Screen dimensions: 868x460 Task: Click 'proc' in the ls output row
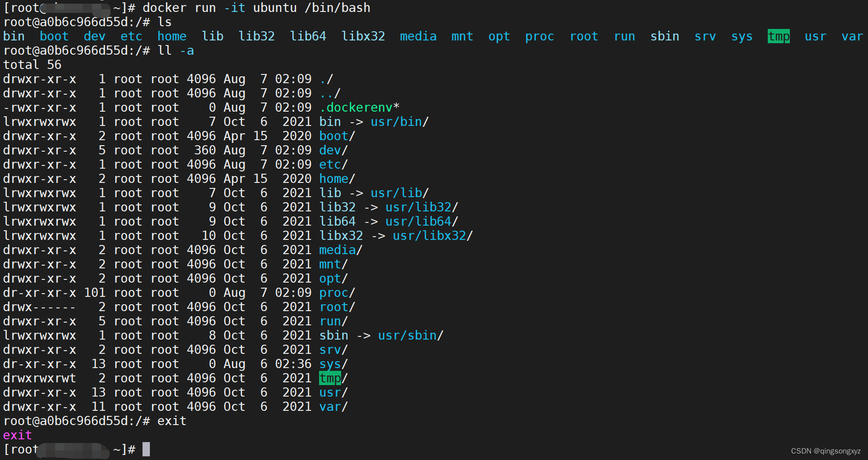[x=540, y=36]
